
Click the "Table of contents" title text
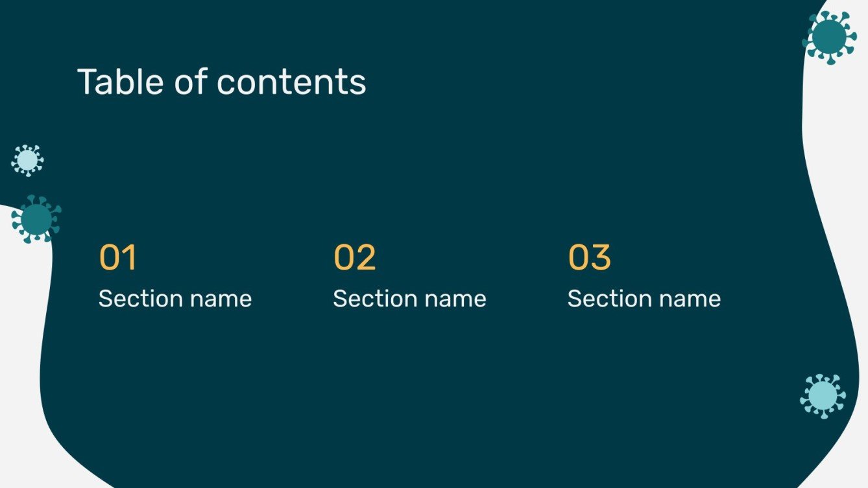pyautogui.click(x=221, y=82)
